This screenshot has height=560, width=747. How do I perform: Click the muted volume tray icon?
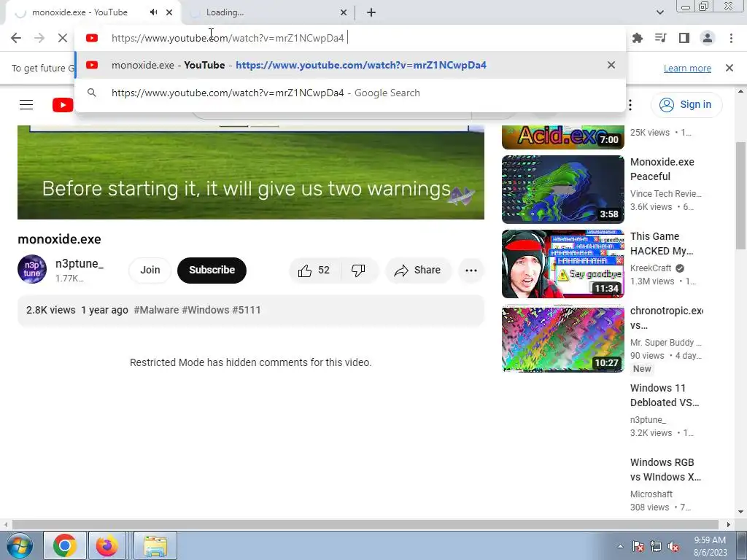pyautogui.click(x=673, y=546)
